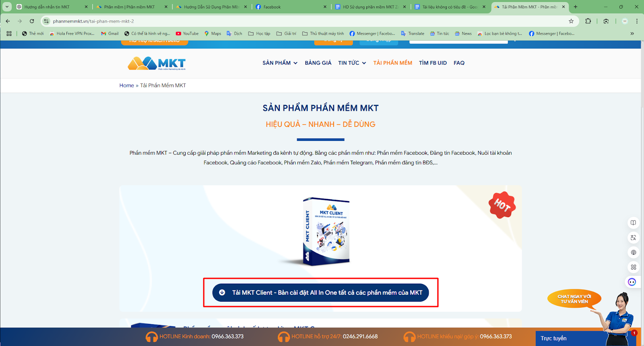Open the 'Dịch' bookmark

234,33
